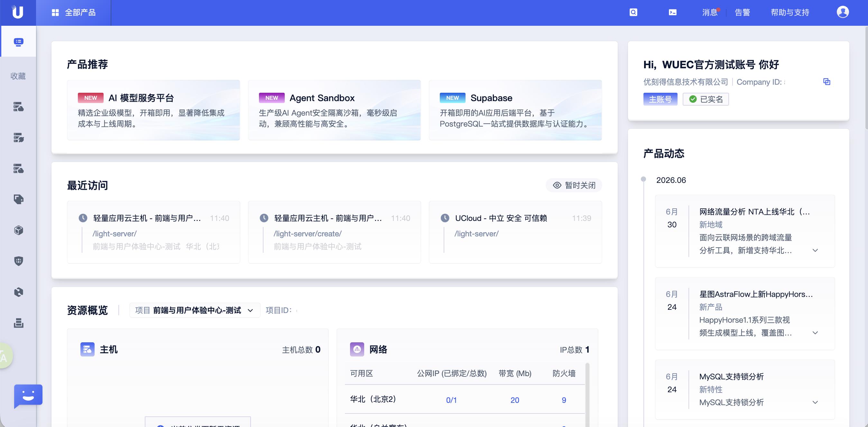Click the UCloud logo in the header
Screen dimensions: 868x427
click(17, 12)
